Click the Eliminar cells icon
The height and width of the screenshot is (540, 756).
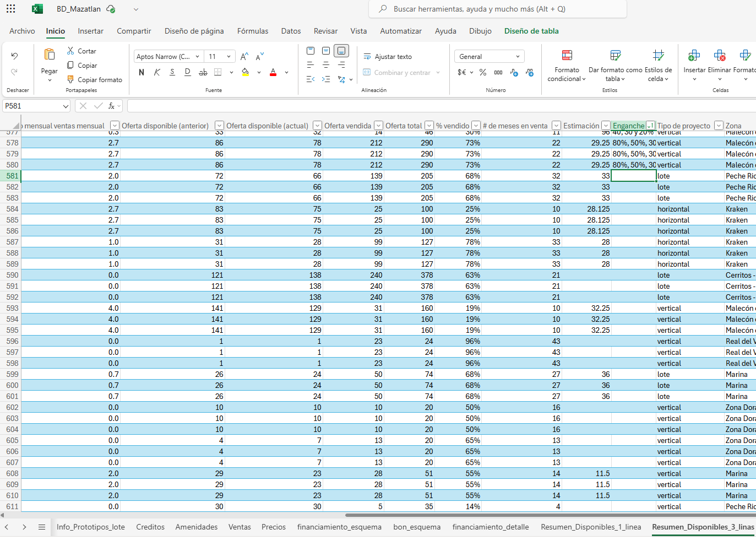[719, 56]
